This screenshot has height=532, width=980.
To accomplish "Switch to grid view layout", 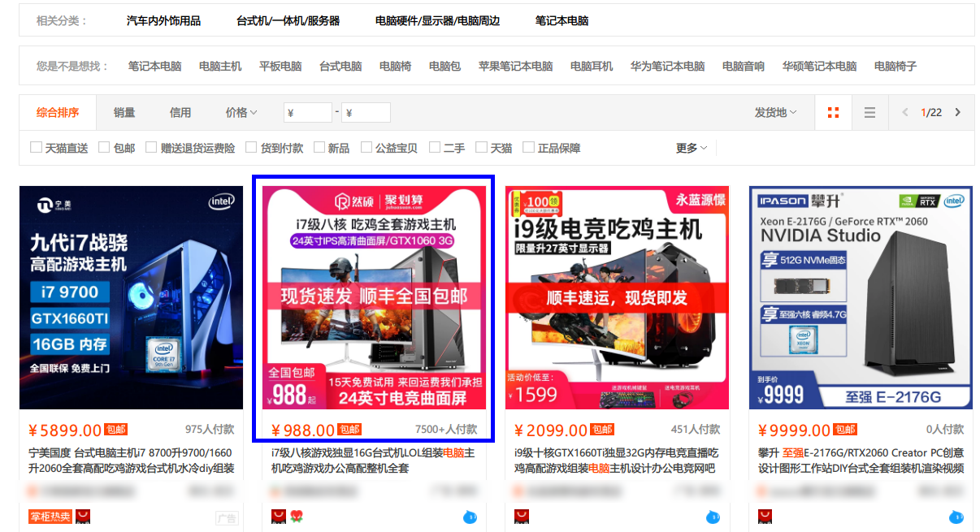I will coord(833,113).
